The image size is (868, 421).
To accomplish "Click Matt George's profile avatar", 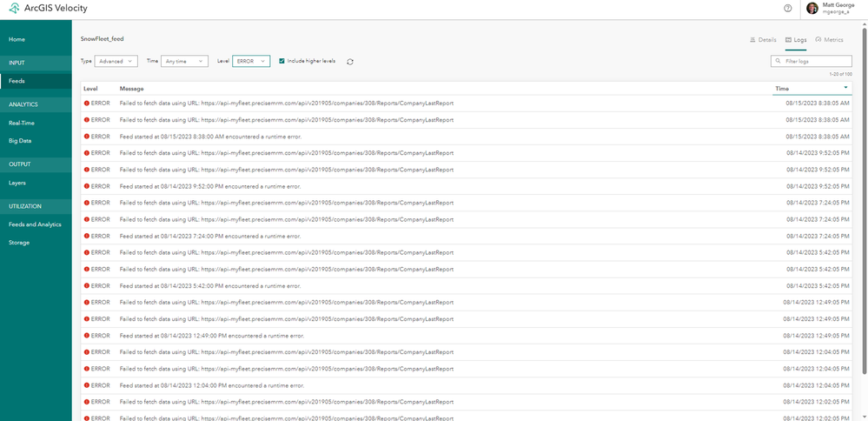I will click(x=812, y=9).
